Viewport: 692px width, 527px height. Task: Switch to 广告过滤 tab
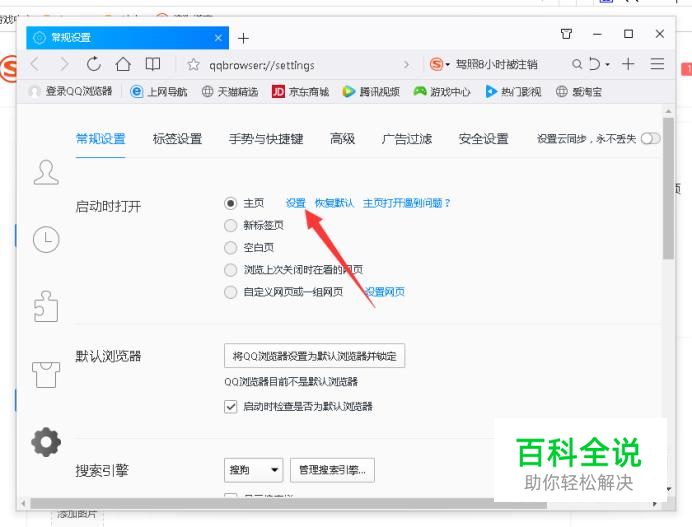[x=407, y=139]
